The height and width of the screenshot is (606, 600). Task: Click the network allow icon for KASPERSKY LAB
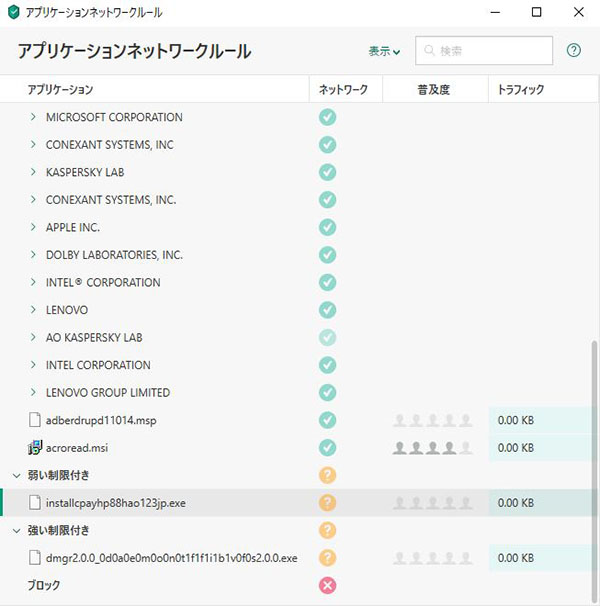pyautogui.click(x=327, y=172)
